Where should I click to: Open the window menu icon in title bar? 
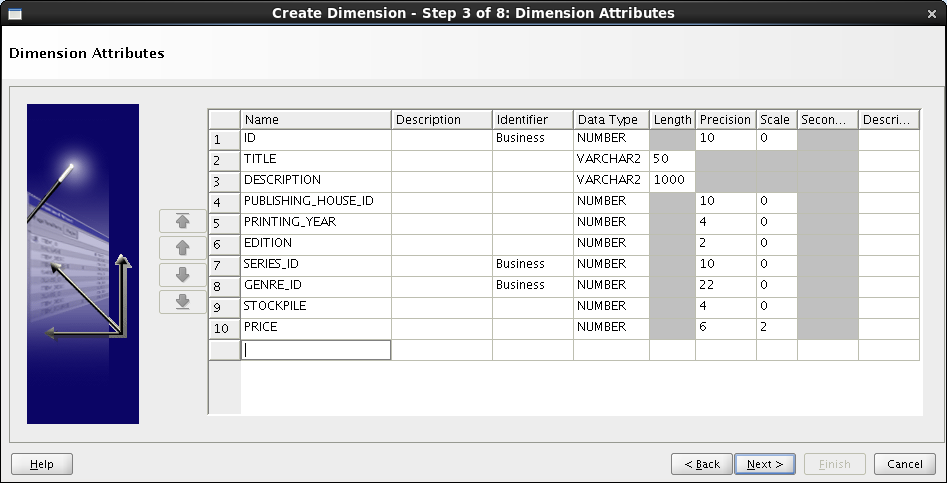tap(14, 13)
